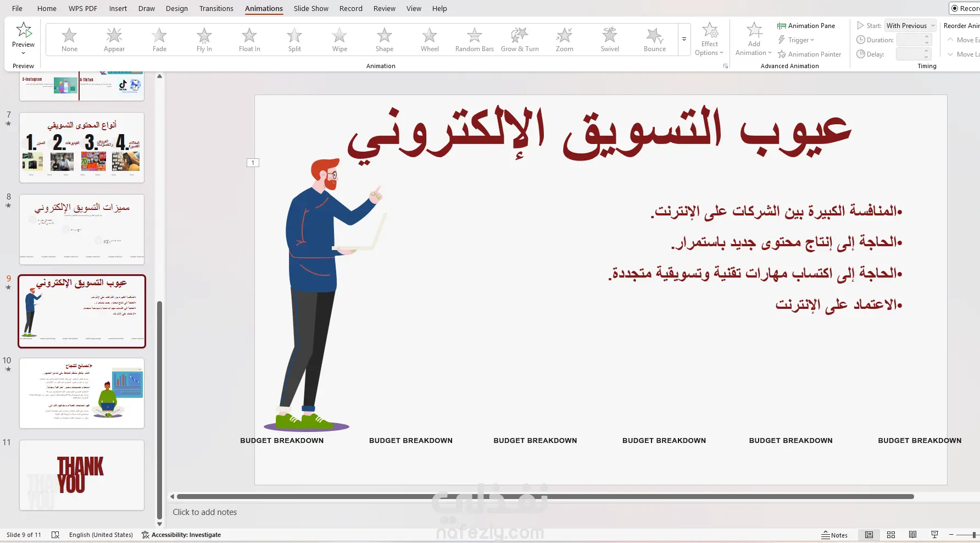Switch to Slide Sorter view

[891, 535]
